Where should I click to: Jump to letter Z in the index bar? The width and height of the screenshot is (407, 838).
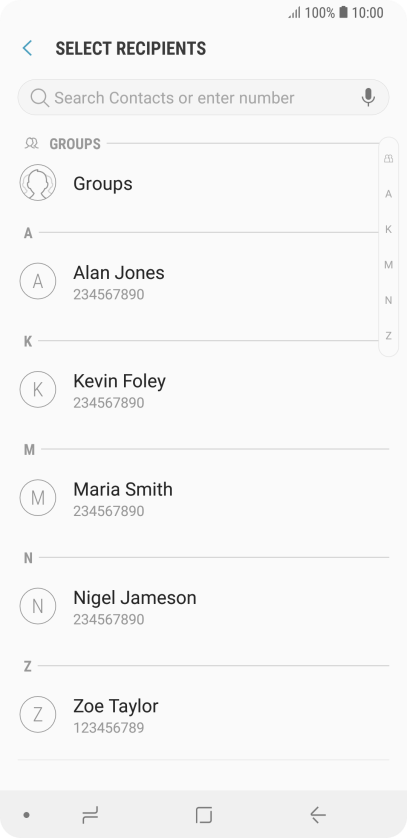click(388, 336)
